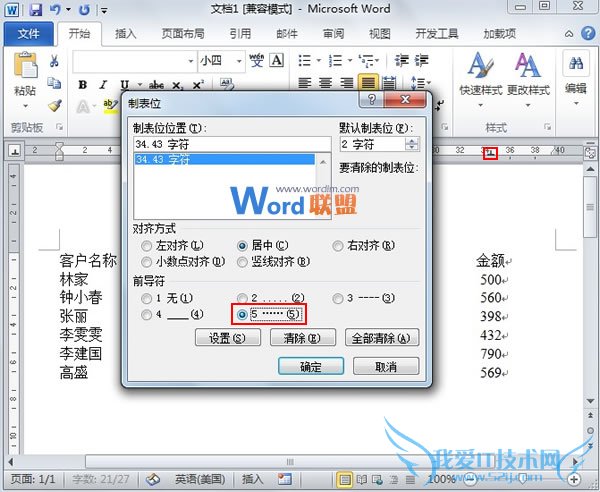Save the document with the floppy disk icon
This screenshot has height=492, width=600.
[x=36, y=10]
